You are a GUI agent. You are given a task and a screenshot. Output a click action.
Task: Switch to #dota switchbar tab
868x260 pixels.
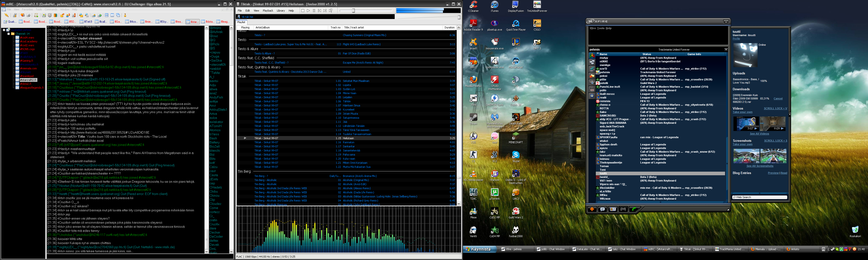pyautogui.click(x=208, y=22)
